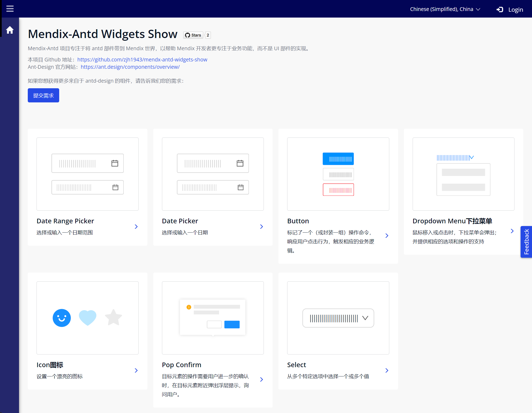
Task: Click the Home icon in the sidebar
Action: click(x=10, y=29)
